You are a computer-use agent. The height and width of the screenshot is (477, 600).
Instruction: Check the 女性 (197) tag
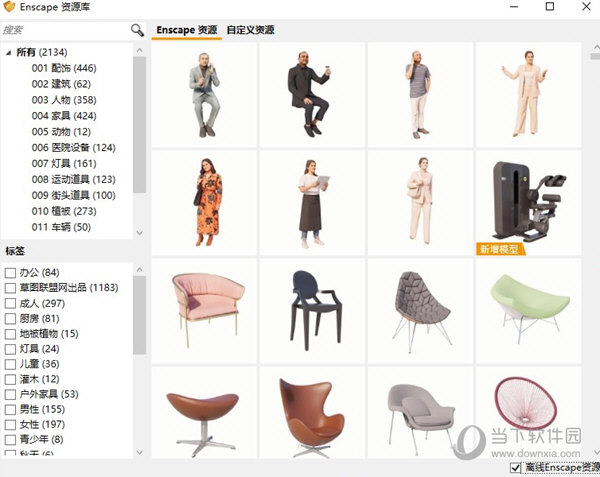(x=10, y=425)
